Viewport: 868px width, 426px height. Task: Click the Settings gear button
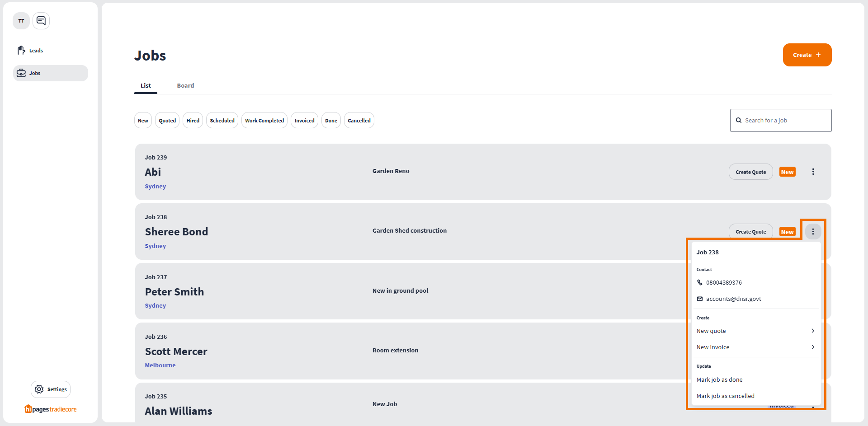click(x=51, y=389)
